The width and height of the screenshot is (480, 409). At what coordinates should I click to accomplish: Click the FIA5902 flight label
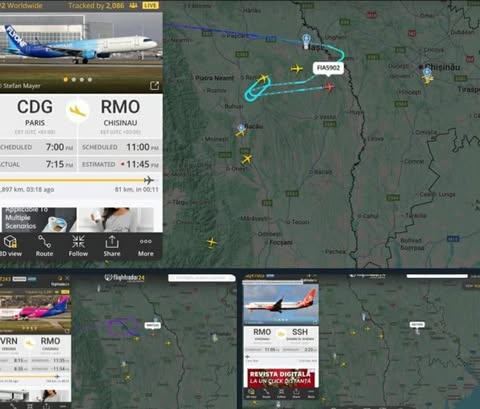pos(328,68)
